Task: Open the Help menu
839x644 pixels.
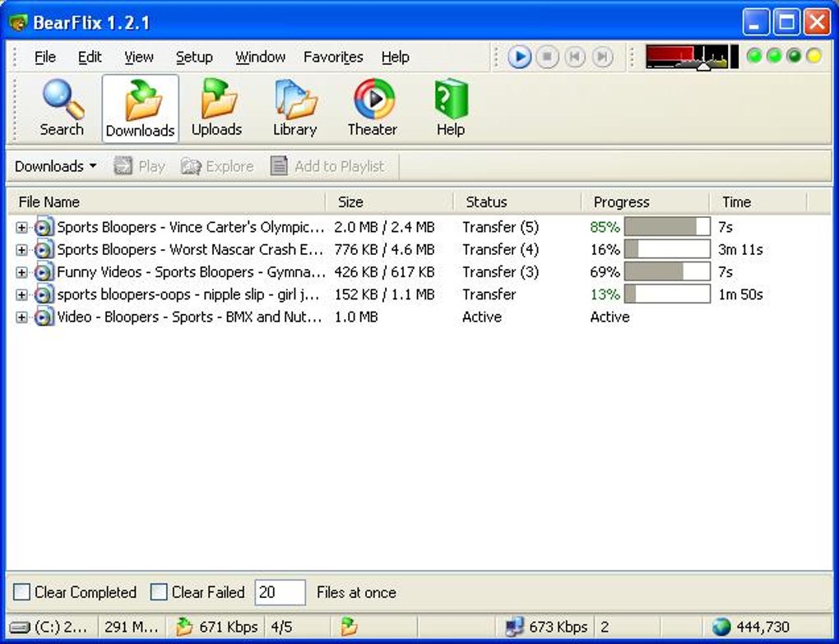Action: pos(396,57)
